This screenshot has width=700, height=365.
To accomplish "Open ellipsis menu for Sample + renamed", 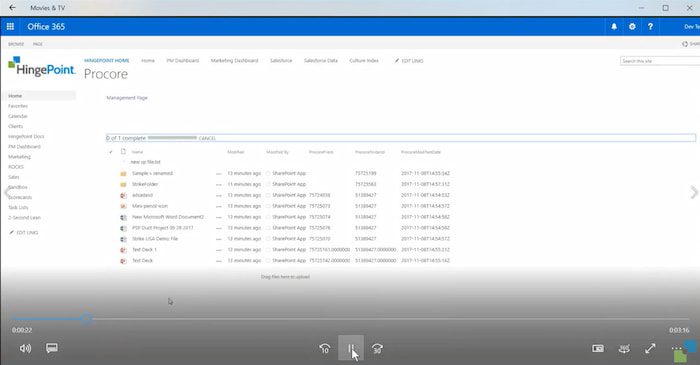I will (219, 174).
